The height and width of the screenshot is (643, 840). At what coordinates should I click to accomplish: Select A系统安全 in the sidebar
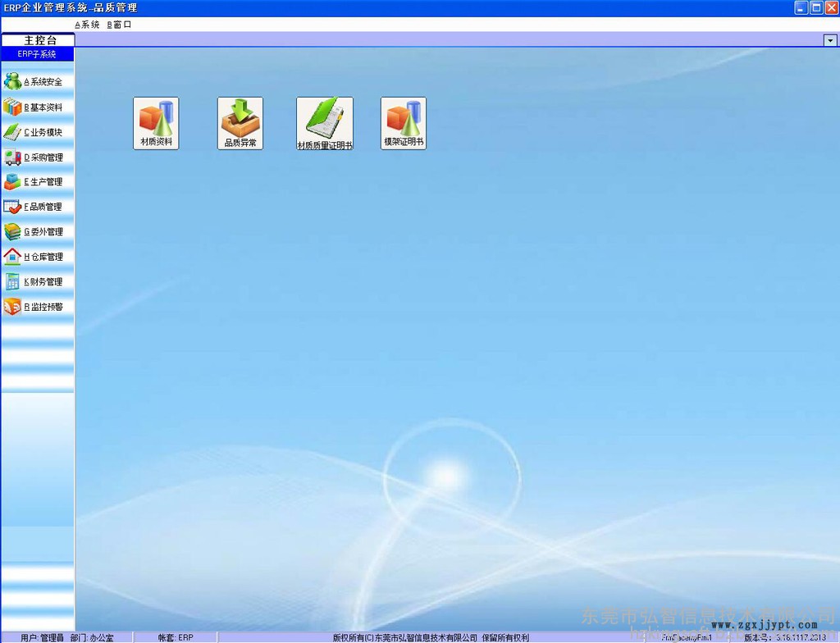tap(37, 82)
